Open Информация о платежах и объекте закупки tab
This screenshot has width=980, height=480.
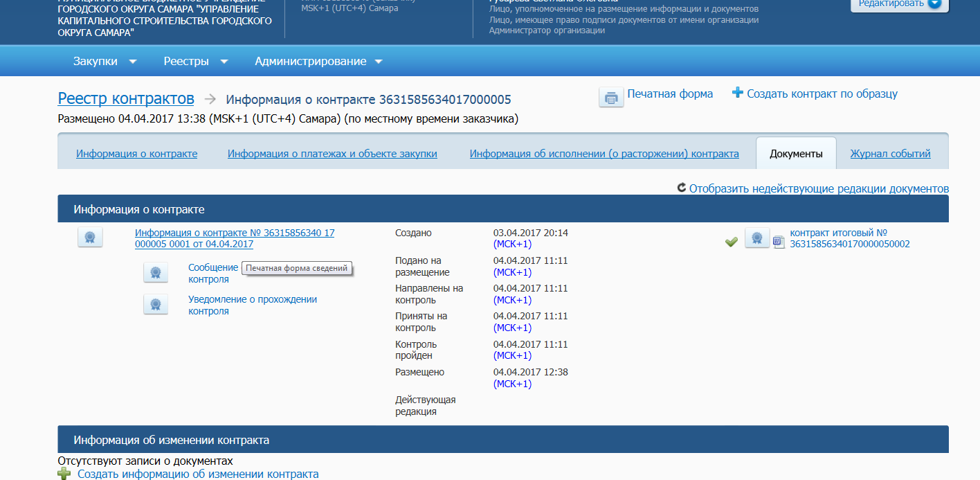click(332, 154)
